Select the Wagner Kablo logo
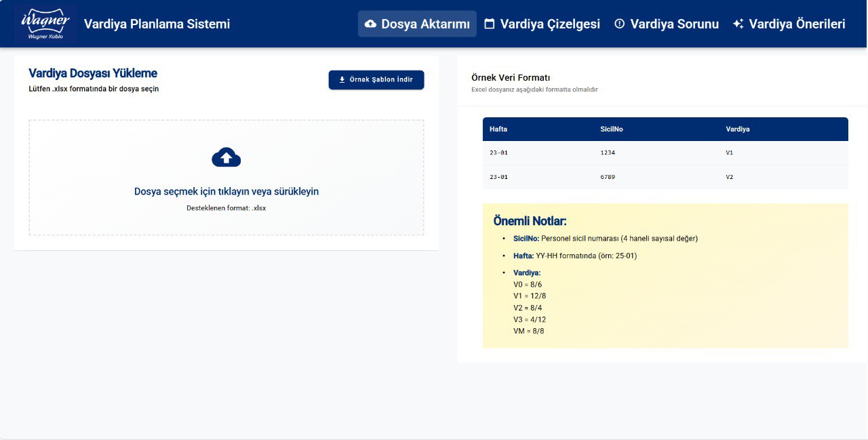 45,24
